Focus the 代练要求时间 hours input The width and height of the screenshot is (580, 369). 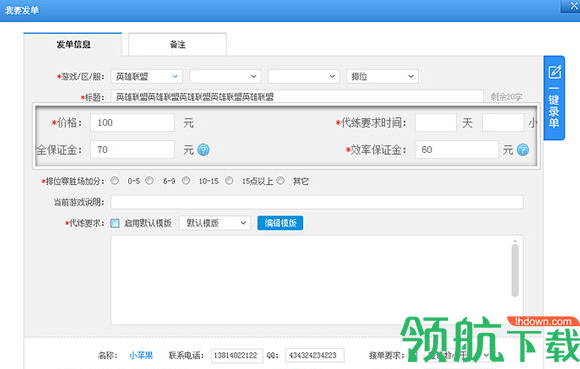click(x=503, y=122)
